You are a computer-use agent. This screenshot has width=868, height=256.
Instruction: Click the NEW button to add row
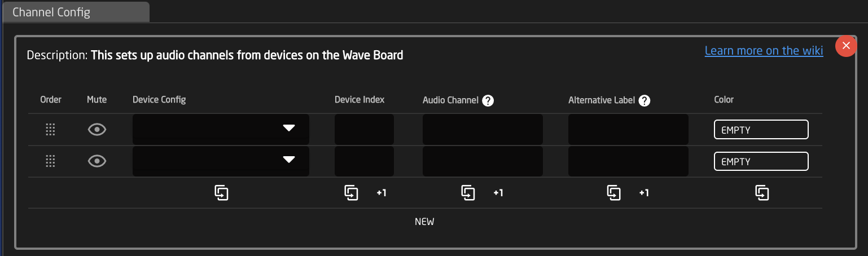click(x=424, y=222)
